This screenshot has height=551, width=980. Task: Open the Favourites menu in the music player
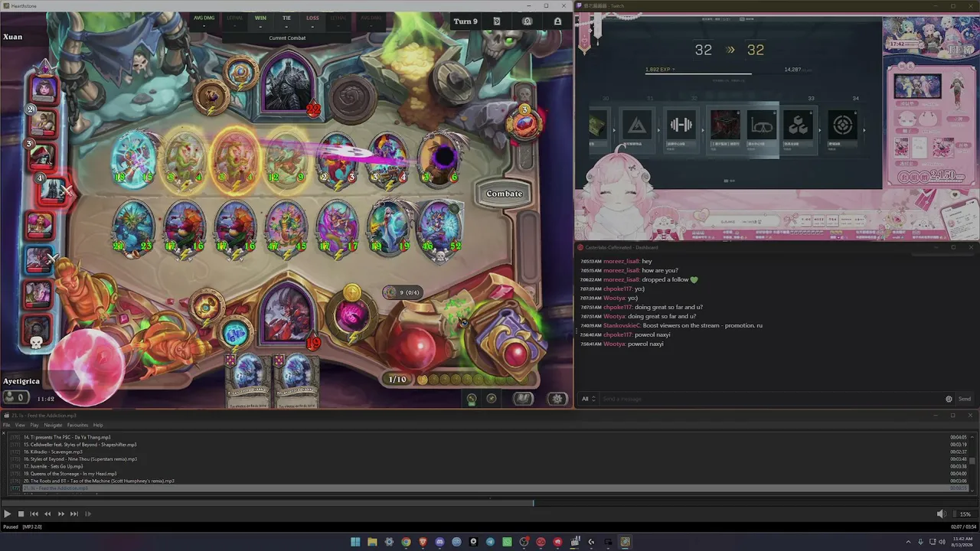click(77, 425)
